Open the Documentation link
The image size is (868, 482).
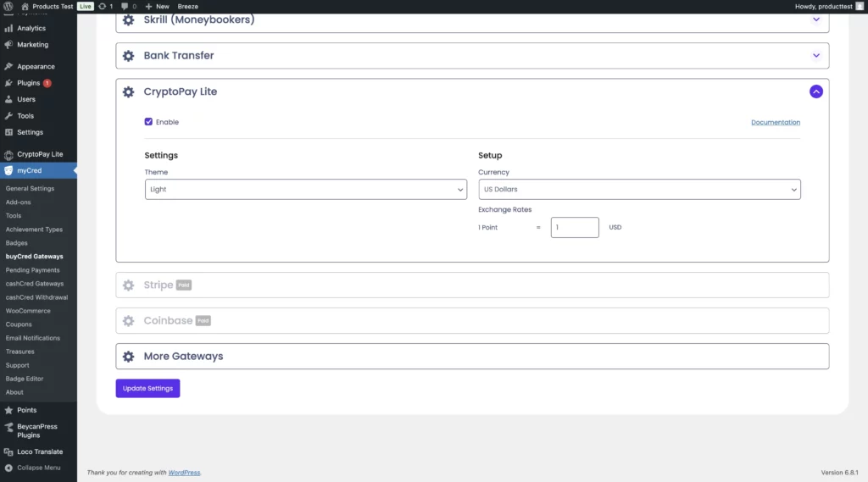[775, 122]
